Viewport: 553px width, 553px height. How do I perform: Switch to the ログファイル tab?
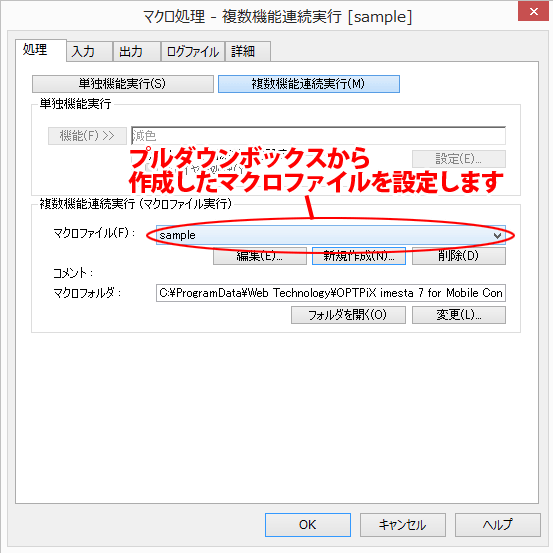193,52
